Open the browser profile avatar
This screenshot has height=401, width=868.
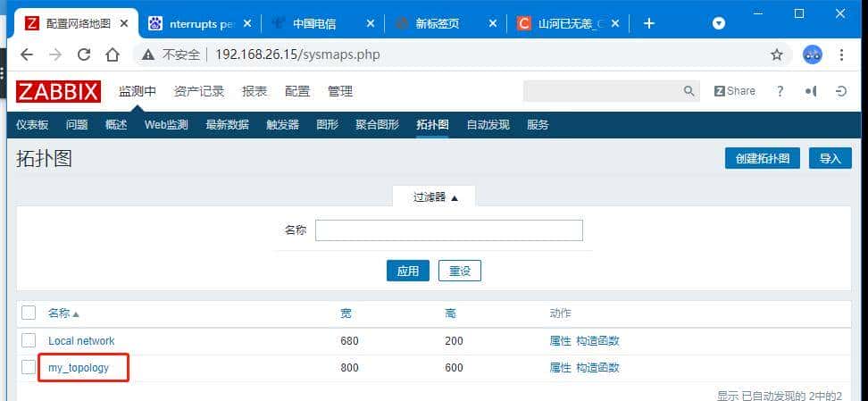pos(813,54)
